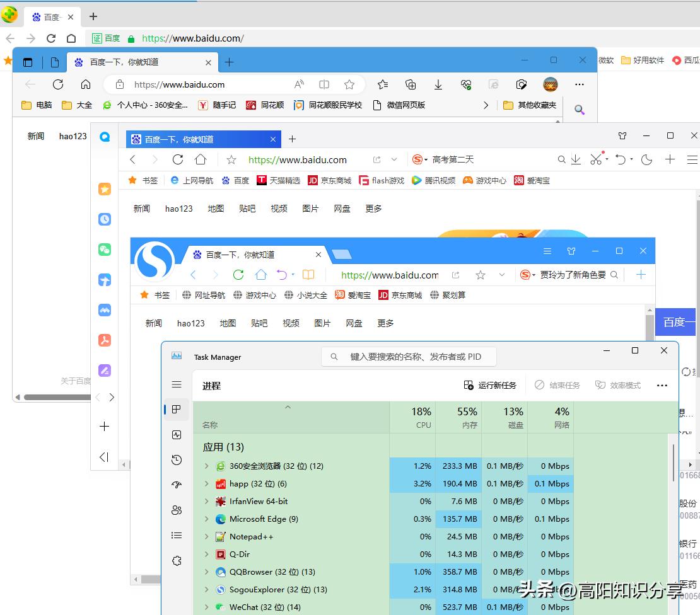The image size is (700, 615).
Task: Expand the IrfanView 64-bit process row
Action: click(206, 502)
